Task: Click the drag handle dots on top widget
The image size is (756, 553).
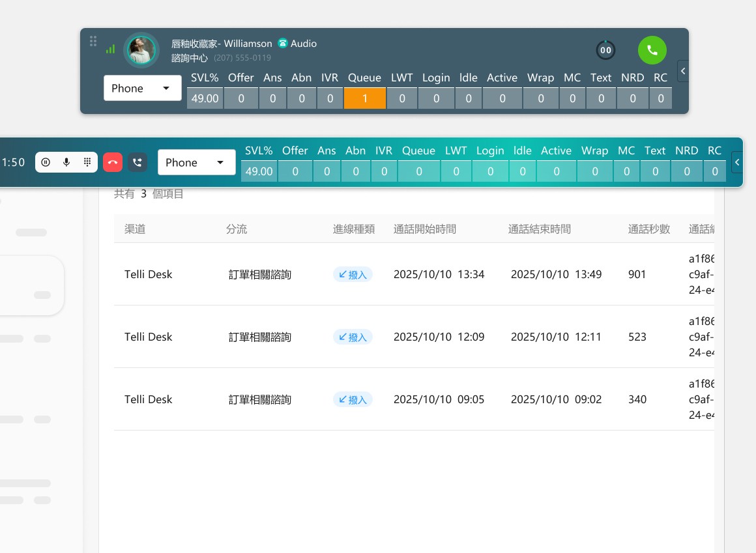Action: pos(93,41)
